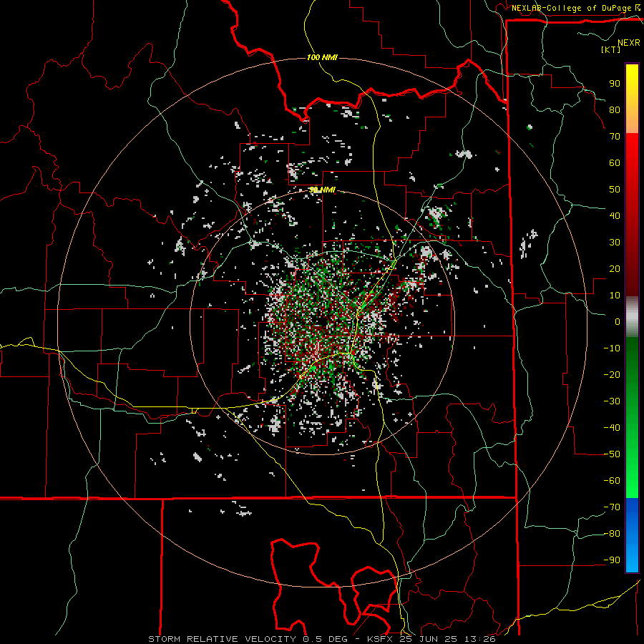The image size is (644, 644).
Task: Click the NEXR label above the scale
Action: (628, 43)
